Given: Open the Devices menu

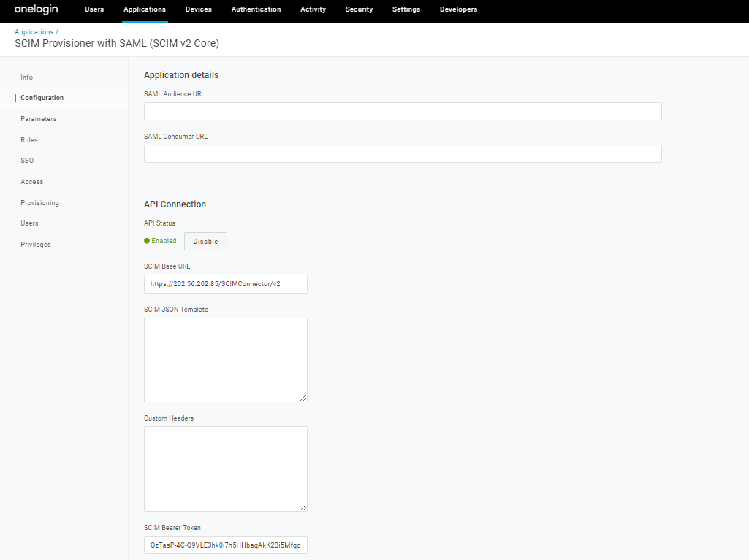Looking at the screenshot, I should pyautogui.click(x=198, y=9).
